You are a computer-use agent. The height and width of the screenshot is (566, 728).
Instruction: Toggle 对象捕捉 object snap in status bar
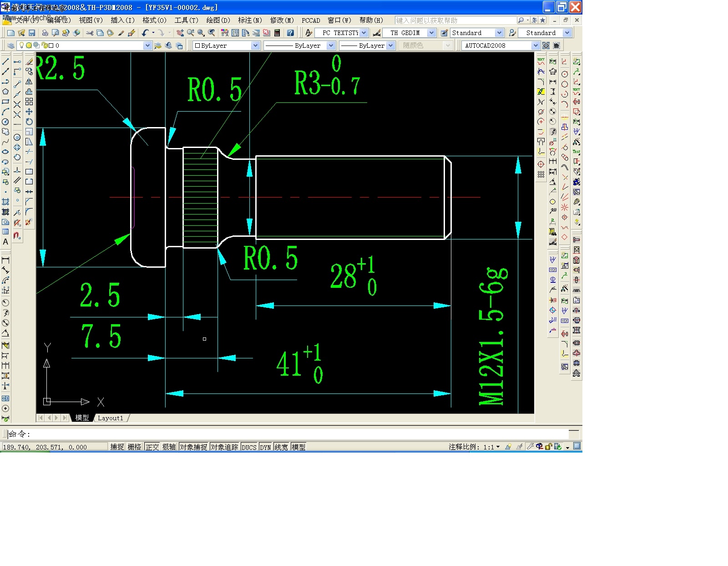click(193, 447)
